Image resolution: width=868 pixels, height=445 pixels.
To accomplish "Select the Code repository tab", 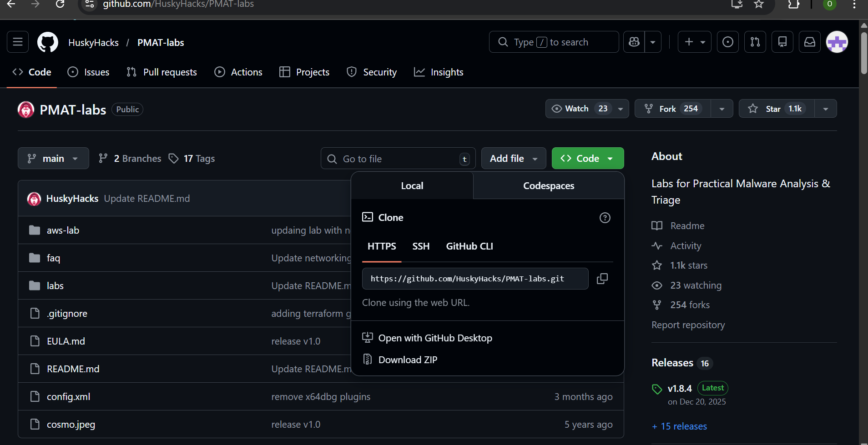I will point(32,72).
